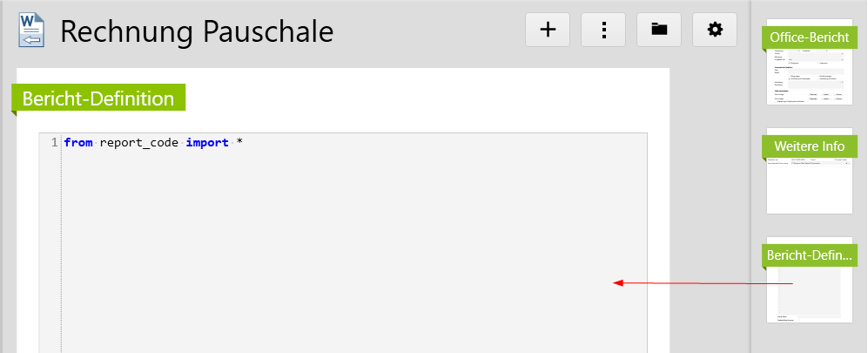Image resolution: width=868 pixels, height=353 pixels.
Task: Click the 'from' keyword in code
Action: coord(78,143)
